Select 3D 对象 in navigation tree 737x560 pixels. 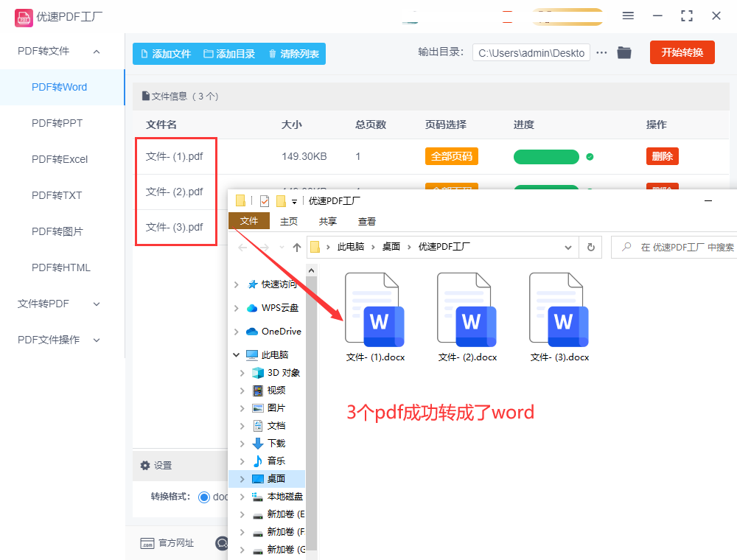(x=283, y=373)
